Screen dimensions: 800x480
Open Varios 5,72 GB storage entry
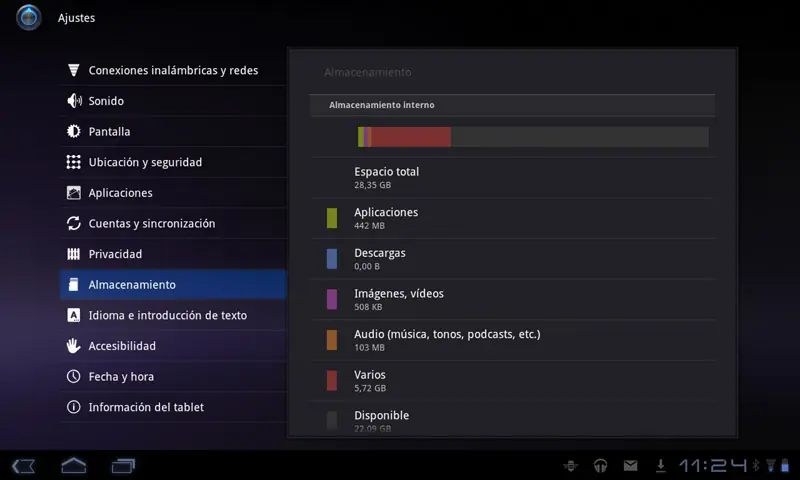click(x=513, y=381)
